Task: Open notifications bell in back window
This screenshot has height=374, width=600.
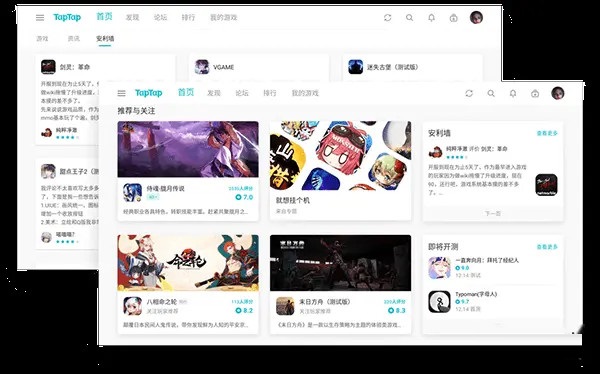Action: 431,18
